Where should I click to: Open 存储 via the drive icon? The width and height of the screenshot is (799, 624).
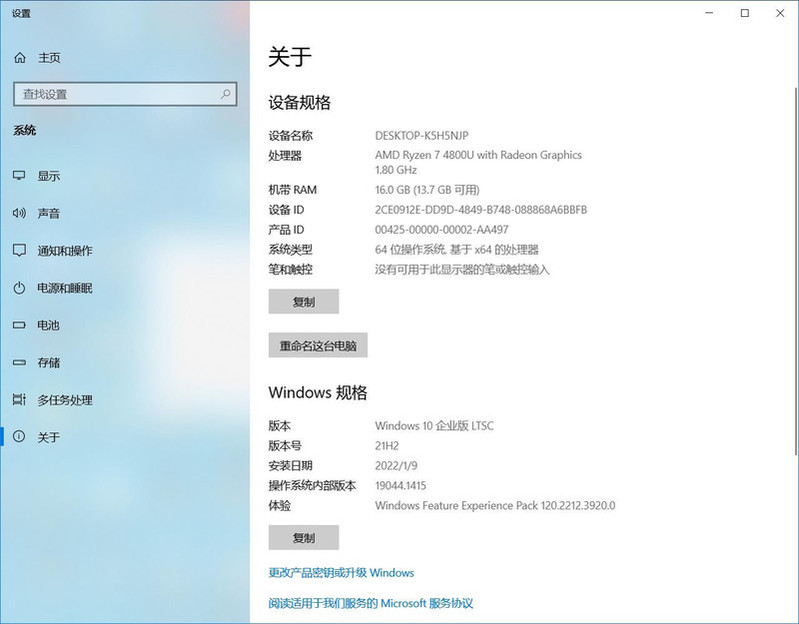pos(19,362)
